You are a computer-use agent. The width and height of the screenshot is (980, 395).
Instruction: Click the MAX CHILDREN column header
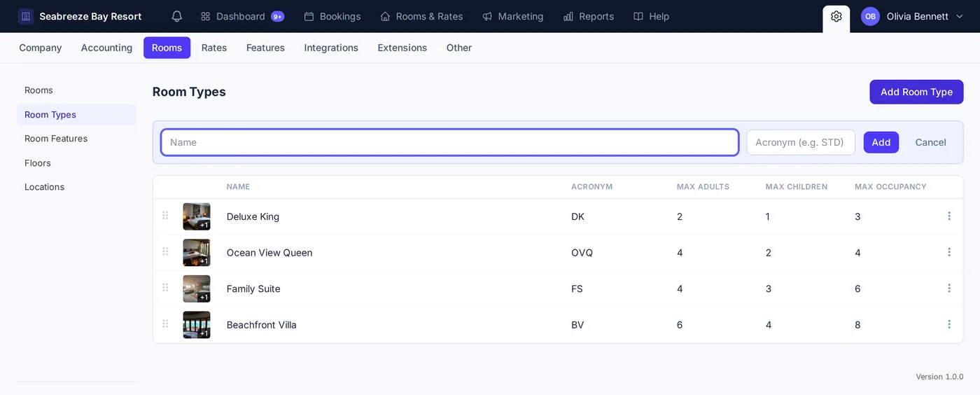[797, 187]
